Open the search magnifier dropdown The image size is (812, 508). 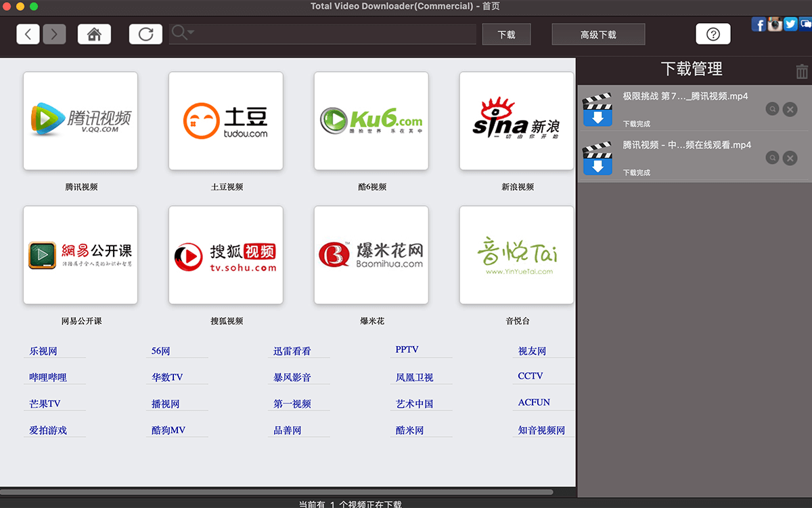click(x=183, y=33)
